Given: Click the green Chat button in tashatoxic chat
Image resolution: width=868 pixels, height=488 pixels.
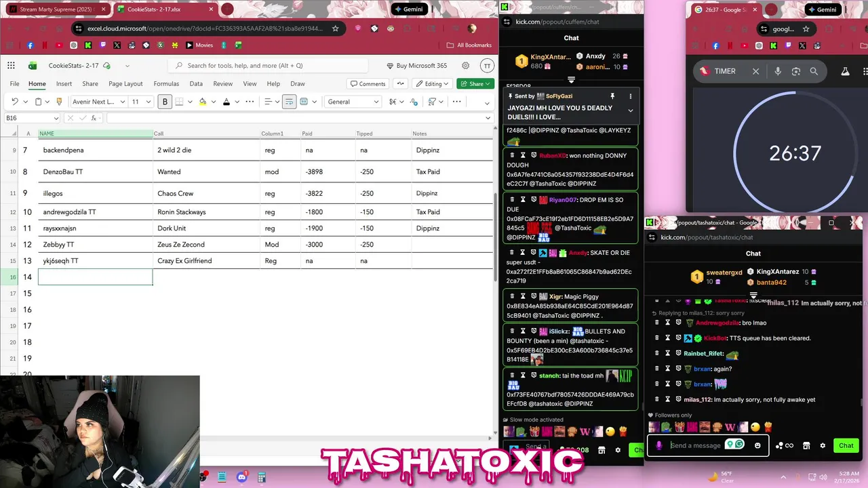Looking at the screenshot, I should click(846, 445).
